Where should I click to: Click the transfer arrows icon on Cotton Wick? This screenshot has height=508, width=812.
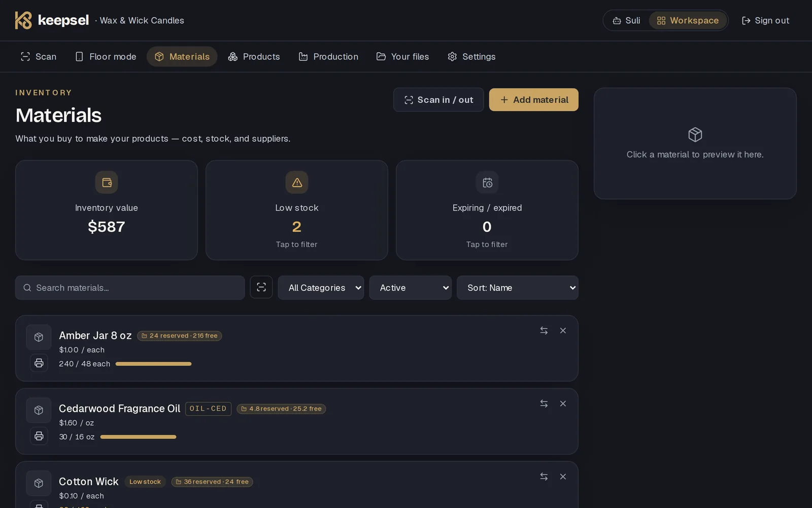click(544, 477)
